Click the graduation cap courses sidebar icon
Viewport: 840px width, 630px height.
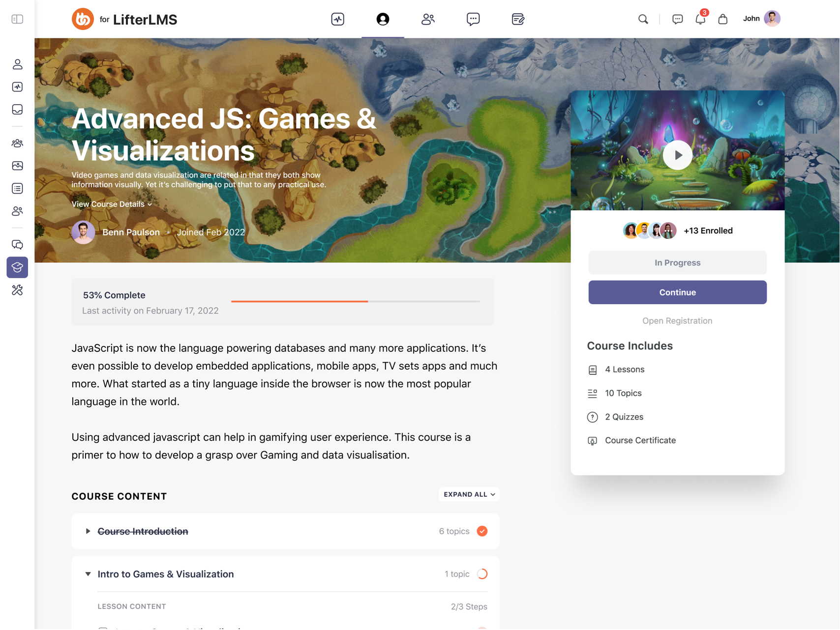(x=17, y=267)
